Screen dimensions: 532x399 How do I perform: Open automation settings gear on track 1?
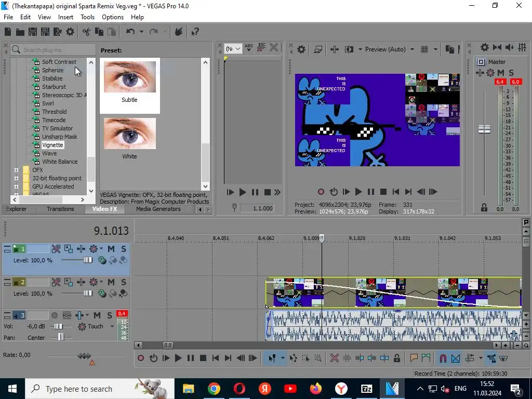click(94, 249)
